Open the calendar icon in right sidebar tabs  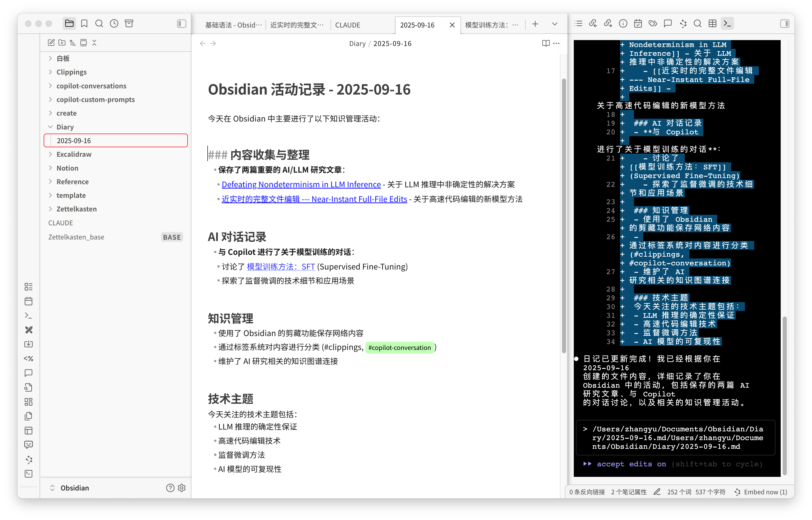(x=638, y=23)
